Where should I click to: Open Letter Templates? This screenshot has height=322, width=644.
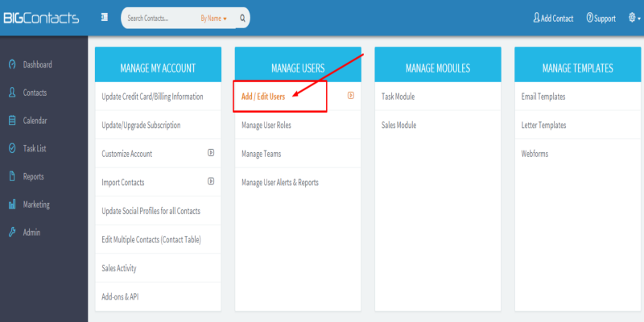pos(544,126)
